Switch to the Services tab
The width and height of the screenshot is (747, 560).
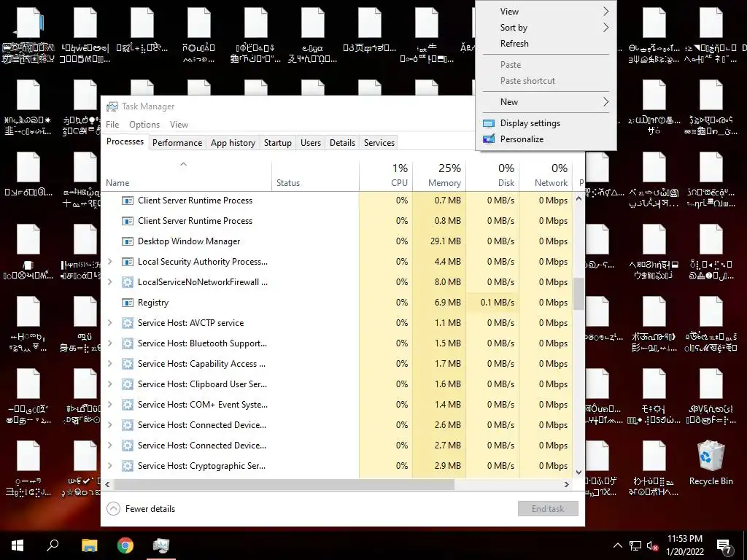tap(379, 143)
